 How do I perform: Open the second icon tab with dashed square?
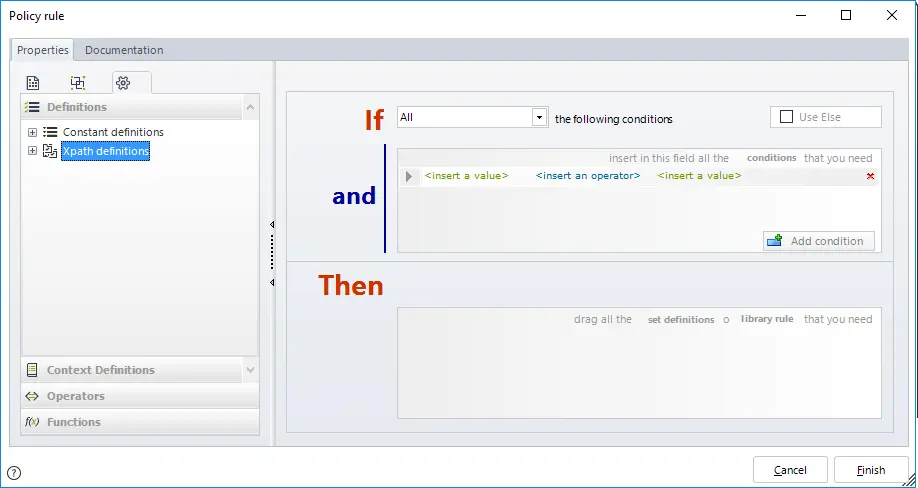(78, 83)
